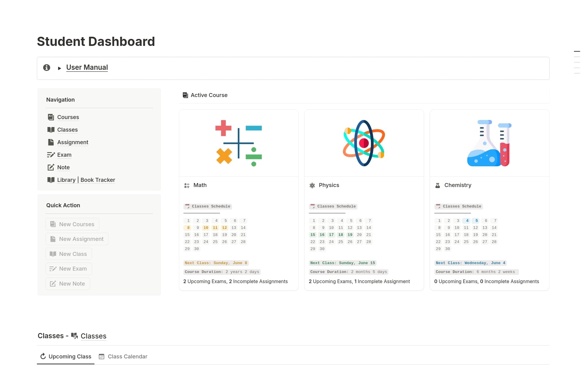
Task: Click the Library book icon in Navigation
Action: point(51,180)
